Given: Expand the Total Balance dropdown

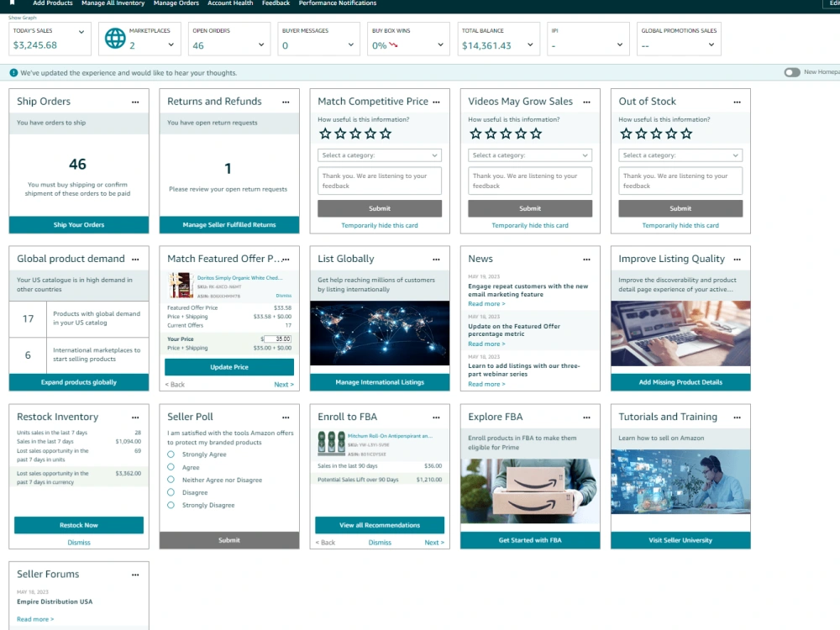Looking at the screenshot, I should (x=530, y=45).
